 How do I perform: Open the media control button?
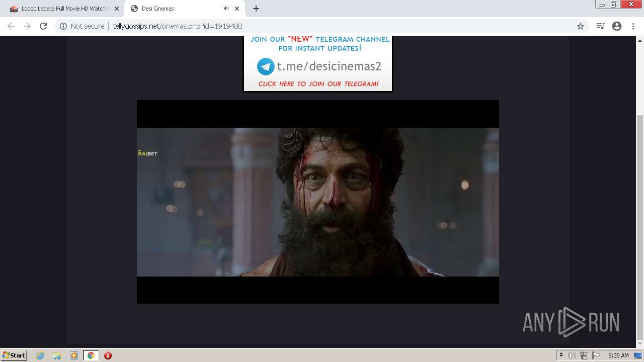[600, 26]
